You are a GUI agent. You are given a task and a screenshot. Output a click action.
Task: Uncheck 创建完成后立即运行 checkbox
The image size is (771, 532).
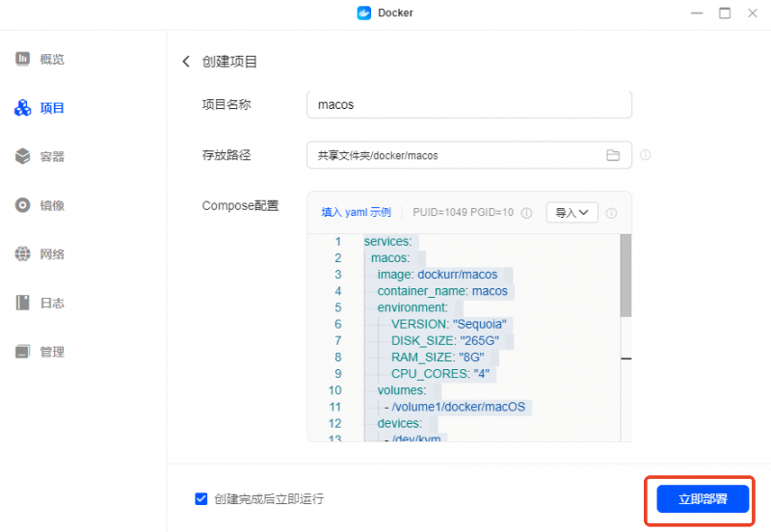click(201, 499)
